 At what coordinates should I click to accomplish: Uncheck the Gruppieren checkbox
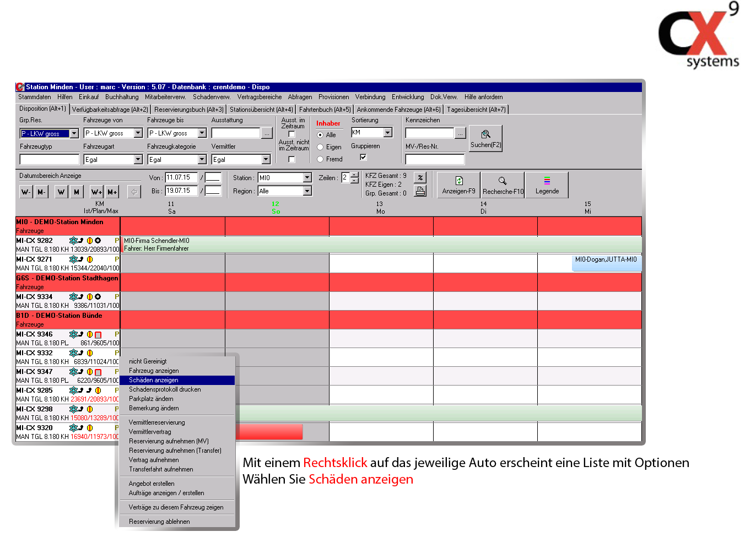(363, 158)
